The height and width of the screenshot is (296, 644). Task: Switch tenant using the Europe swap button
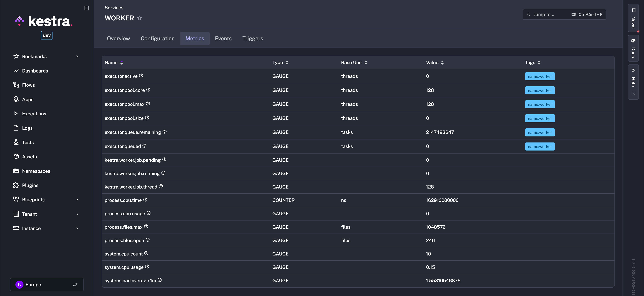click(x=75, y=284)
